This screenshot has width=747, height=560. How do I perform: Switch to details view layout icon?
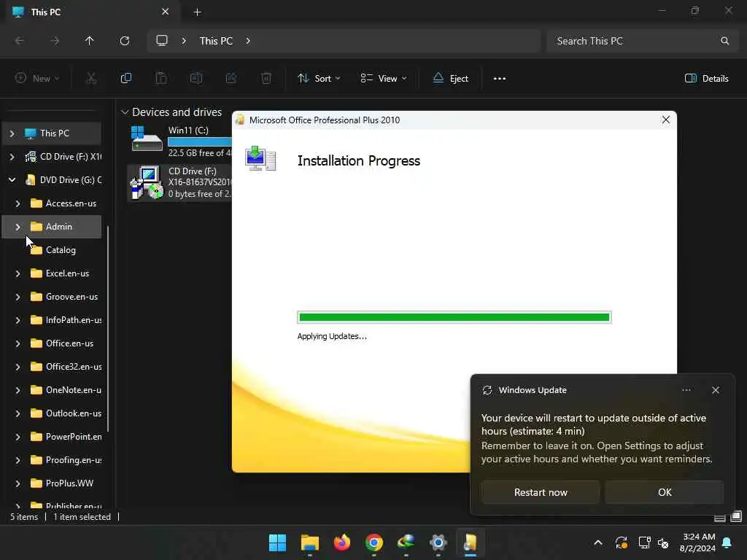pyautogui.click(x=720, y=517)
